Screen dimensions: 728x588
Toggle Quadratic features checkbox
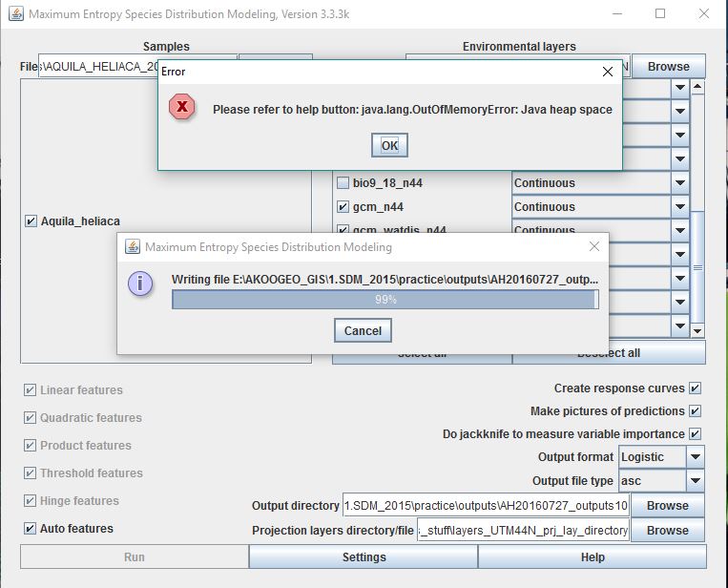(x=30, y=417)
